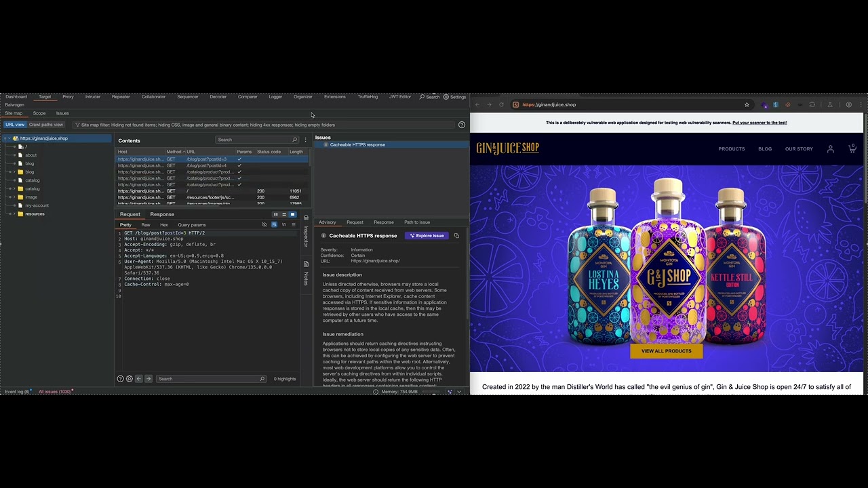Open the Inspector side panel
Image resolution: width=868 pixels, height=488 pixels.
click(306, 230)
